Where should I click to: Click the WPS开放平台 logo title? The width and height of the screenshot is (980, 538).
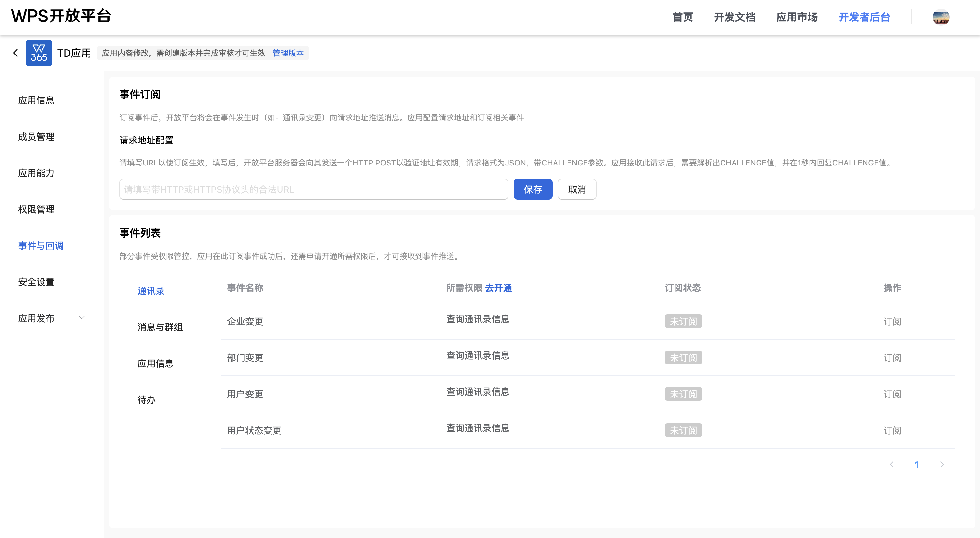pos(61,16)
